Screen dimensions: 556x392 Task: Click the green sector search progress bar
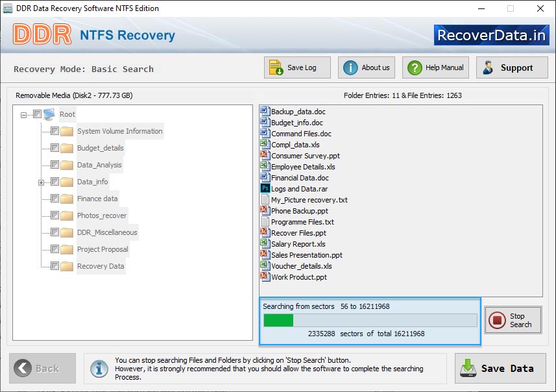(370, 320)
